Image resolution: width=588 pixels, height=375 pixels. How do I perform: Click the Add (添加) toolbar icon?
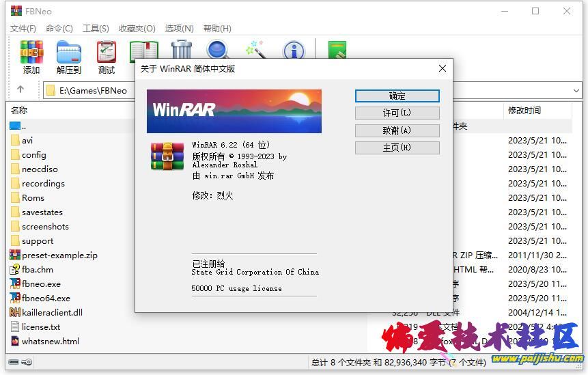(31, 52)
